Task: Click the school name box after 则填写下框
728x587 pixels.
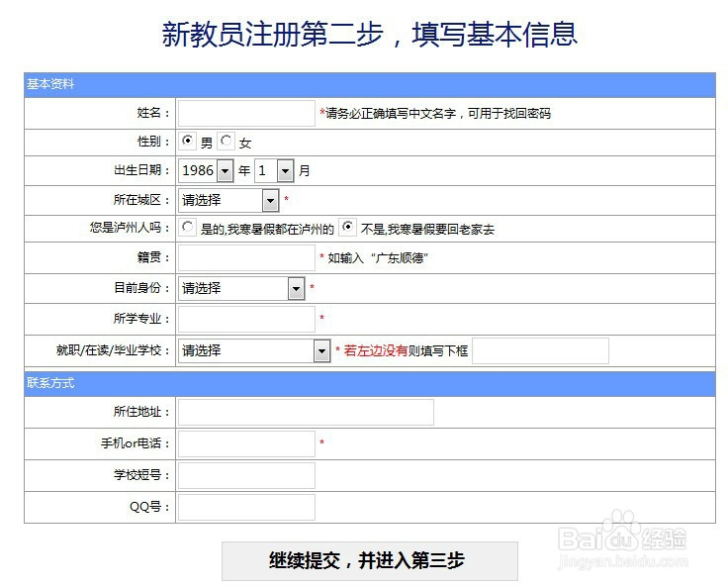Action: click(x=540, y=350)
